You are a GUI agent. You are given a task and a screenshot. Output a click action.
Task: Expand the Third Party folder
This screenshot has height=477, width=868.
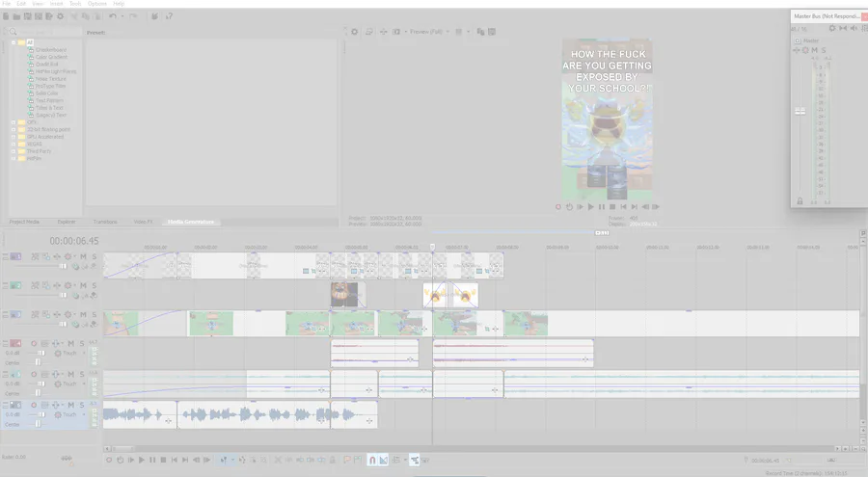[14, 151]
